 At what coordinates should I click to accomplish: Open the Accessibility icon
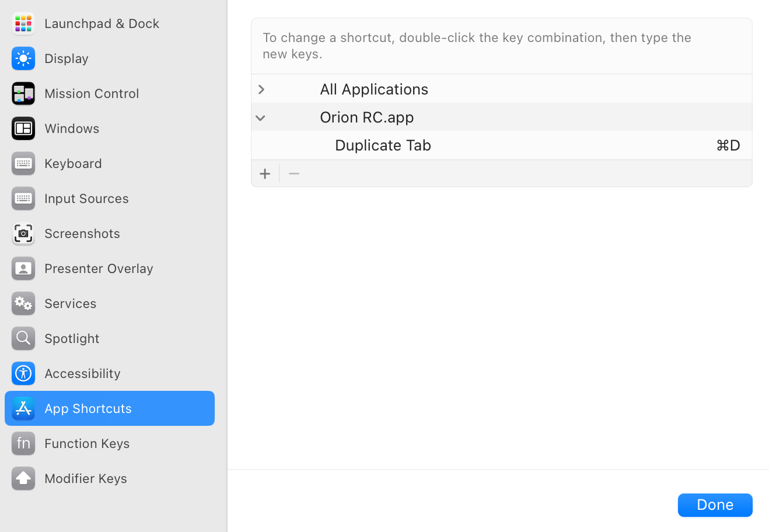point(23,373)
